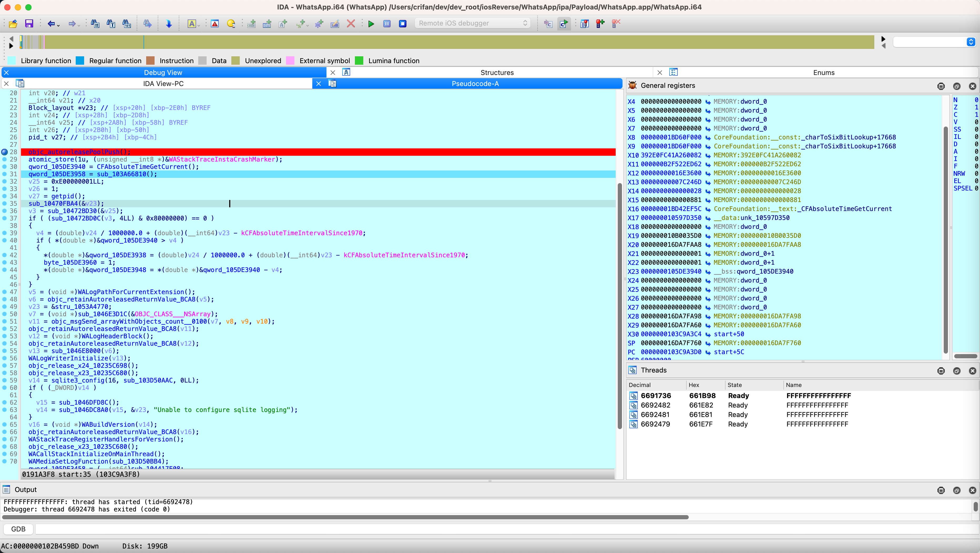Viewport: 980px width, 553px height.
Task: Delete breakpoint with the red X breakpoint icon
Action: [x=616, y=24]
